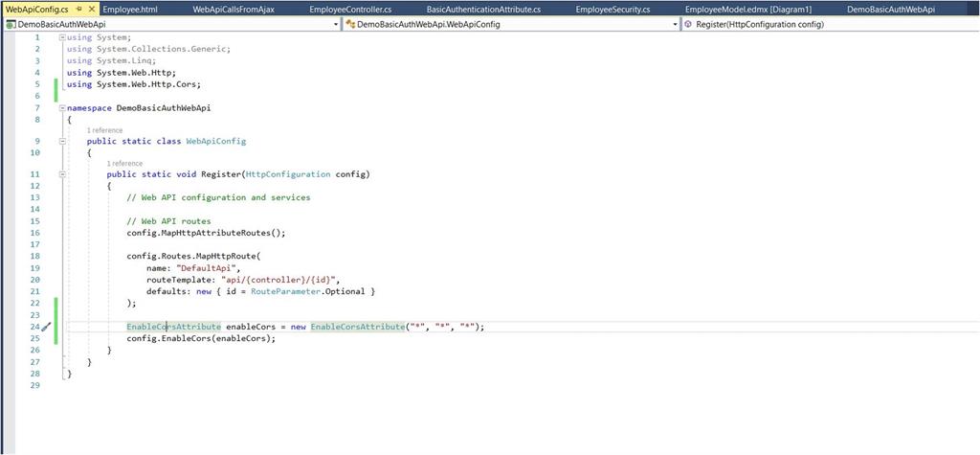Click line number 11 in the gutter
The image size is (980, 455).
(35, 174)
